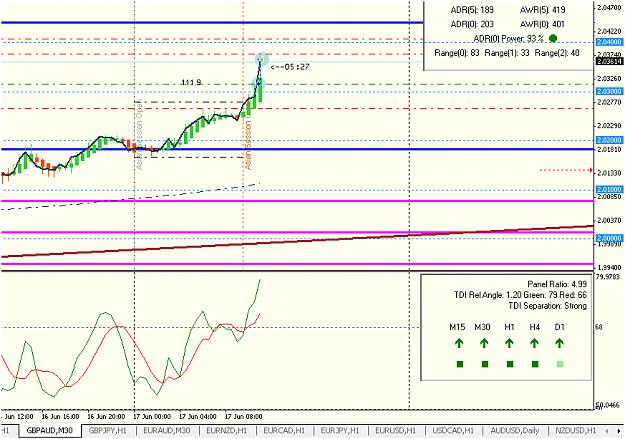Click the H4 green up arrow

tap(535, 343)
